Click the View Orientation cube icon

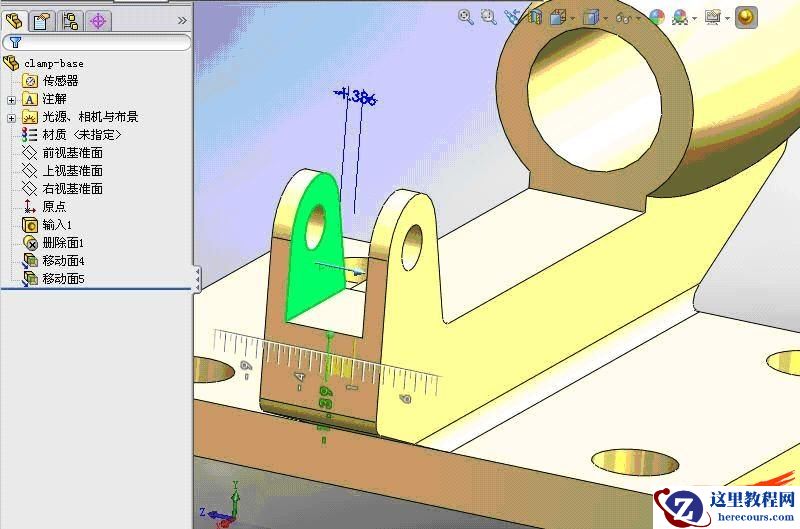[x=558, y=18]
